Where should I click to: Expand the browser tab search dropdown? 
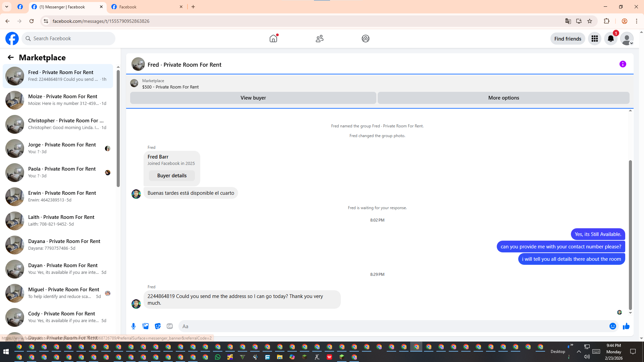coord(7,7)
